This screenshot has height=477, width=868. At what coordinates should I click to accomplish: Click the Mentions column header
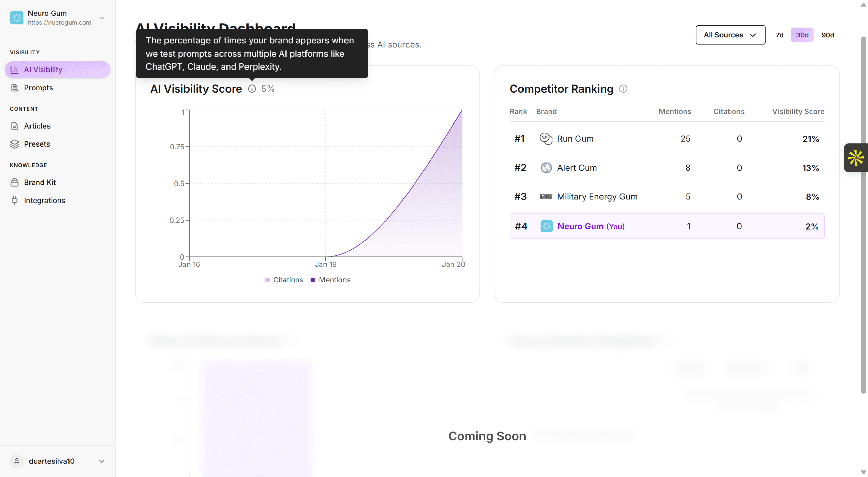point(675,111)
